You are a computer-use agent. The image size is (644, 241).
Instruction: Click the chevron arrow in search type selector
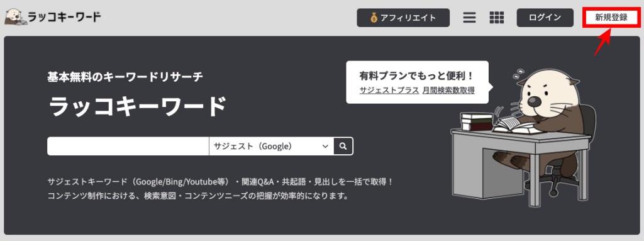(325, 147)
